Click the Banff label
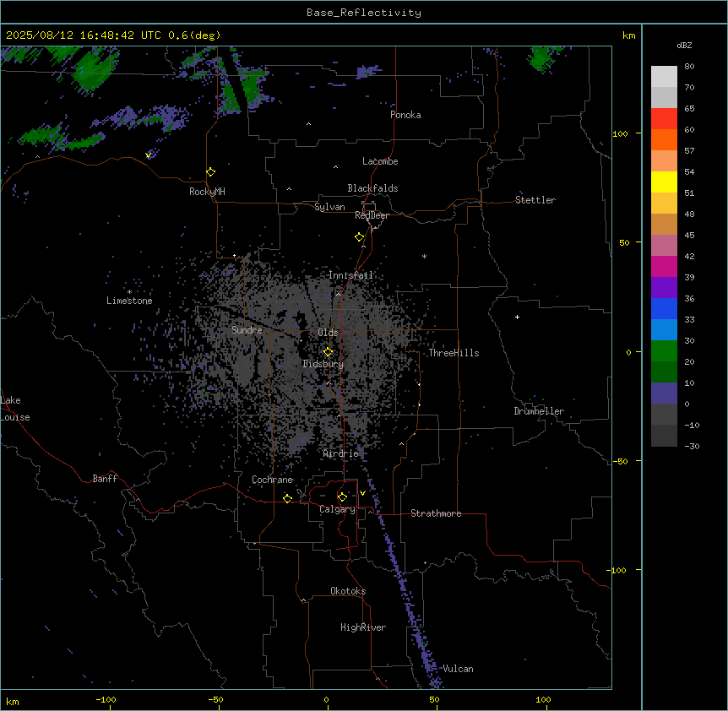 [105, 479]
